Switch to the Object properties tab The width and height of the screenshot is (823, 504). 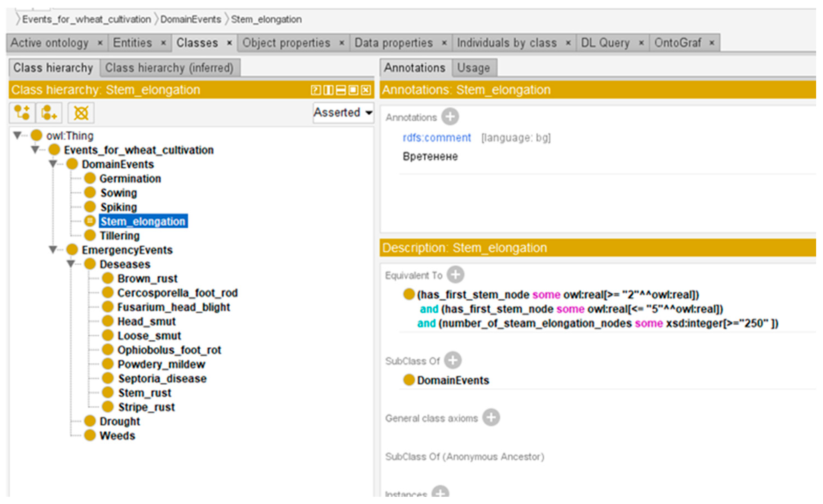coord(286,43)
